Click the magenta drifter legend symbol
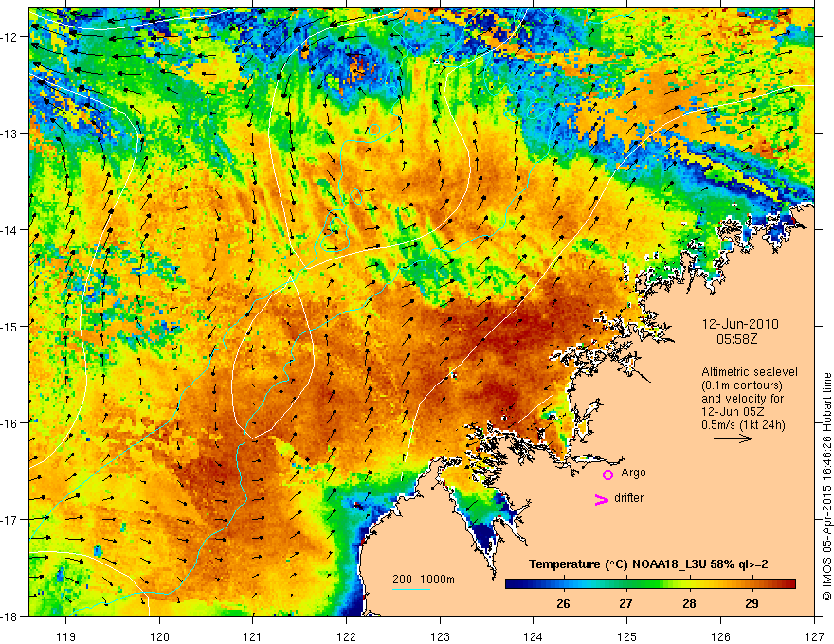The height and width of the screenshot is (644, 834). (x=602, y=499)
